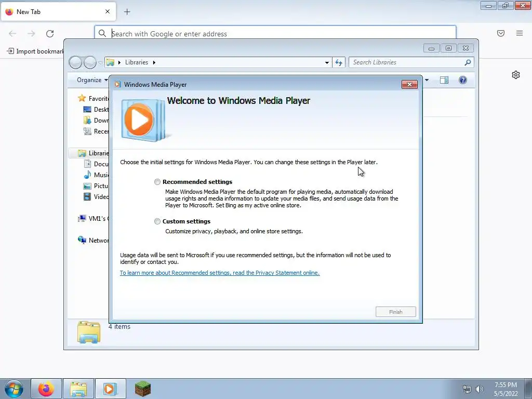532x399 pixels.
Task: Select Pictures library in navigation pane
Action: 96,186
